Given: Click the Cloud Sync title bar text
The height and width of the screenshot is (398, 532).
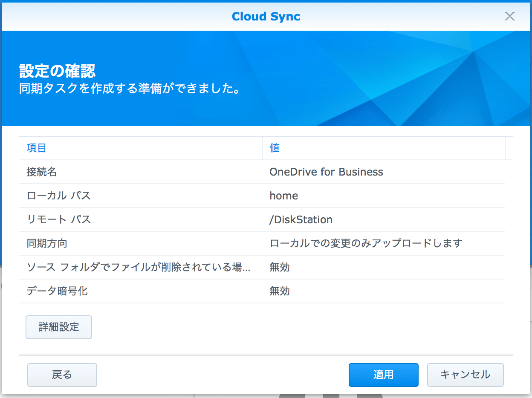Looking at the screenshot, I should [x=266, y=17].
